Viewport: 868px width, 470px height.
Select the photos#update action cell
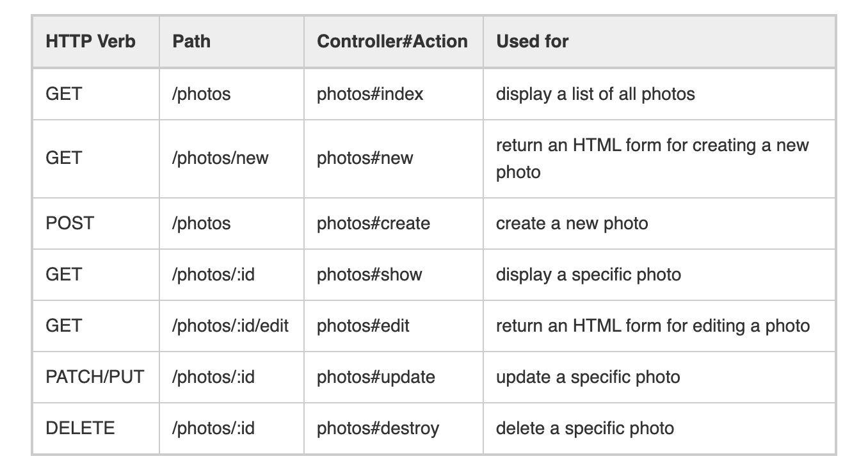coord(376,377)
